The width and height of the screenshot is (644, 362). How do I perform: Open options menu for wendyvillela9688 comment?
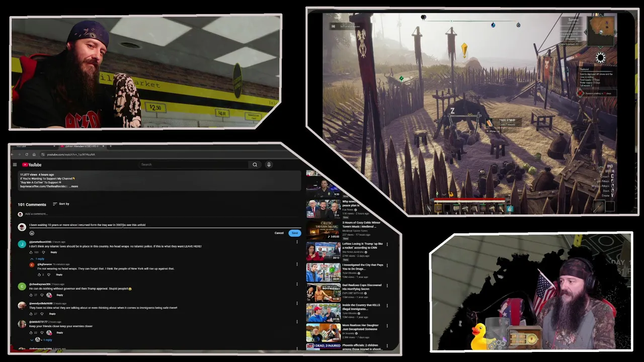297,303
